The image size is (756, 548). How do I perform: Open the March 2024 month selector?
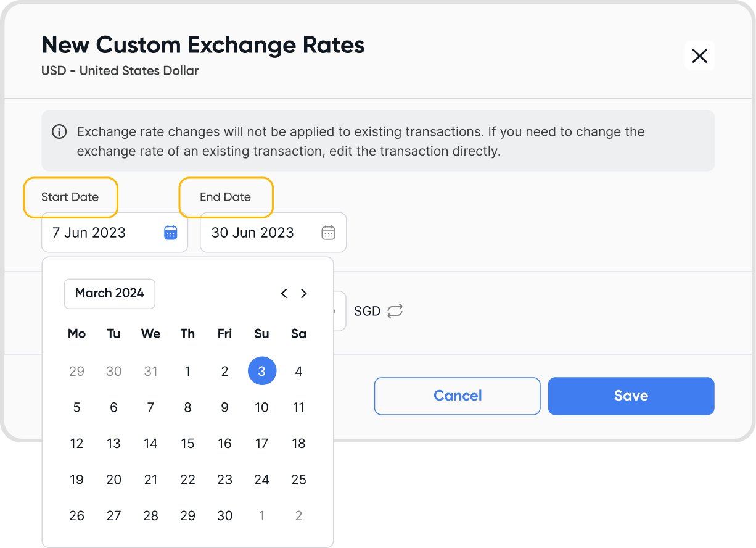pos(110,293)
